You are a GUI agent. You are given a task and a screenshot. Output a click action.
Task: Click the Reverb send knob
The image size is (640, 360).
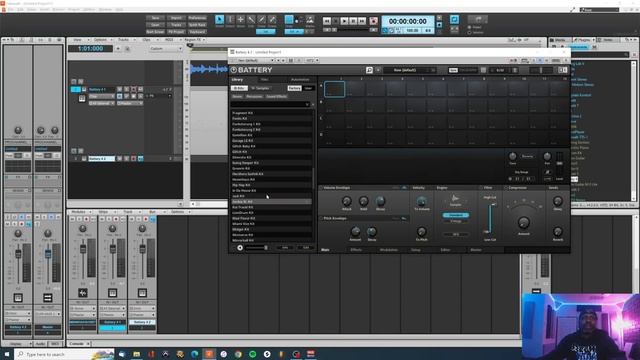[558, 231]
